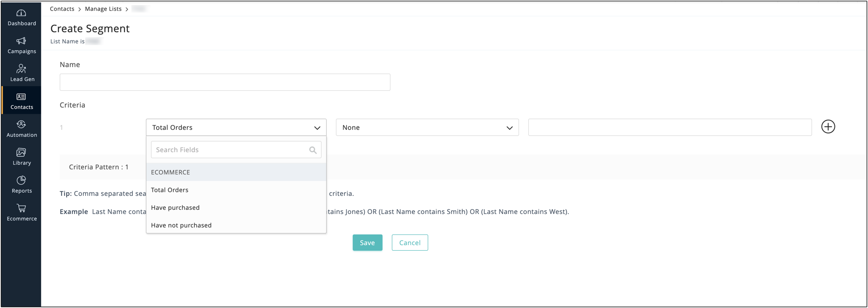The width and height of the screenshot is (868, 308).
Task: Open Campaigns megaphone icon in sidebar
Action: [21, 41]
